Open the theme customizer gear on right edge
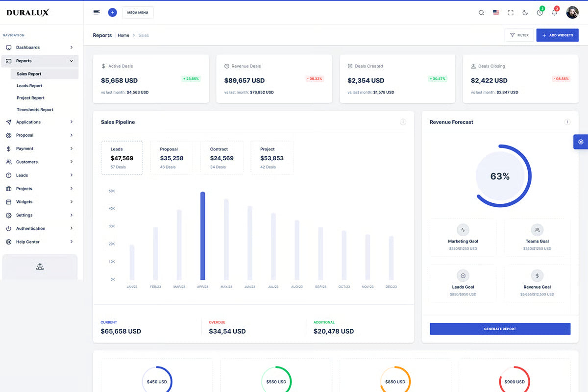Viewport: 588px width, 392px height. (x=581, y=142)
